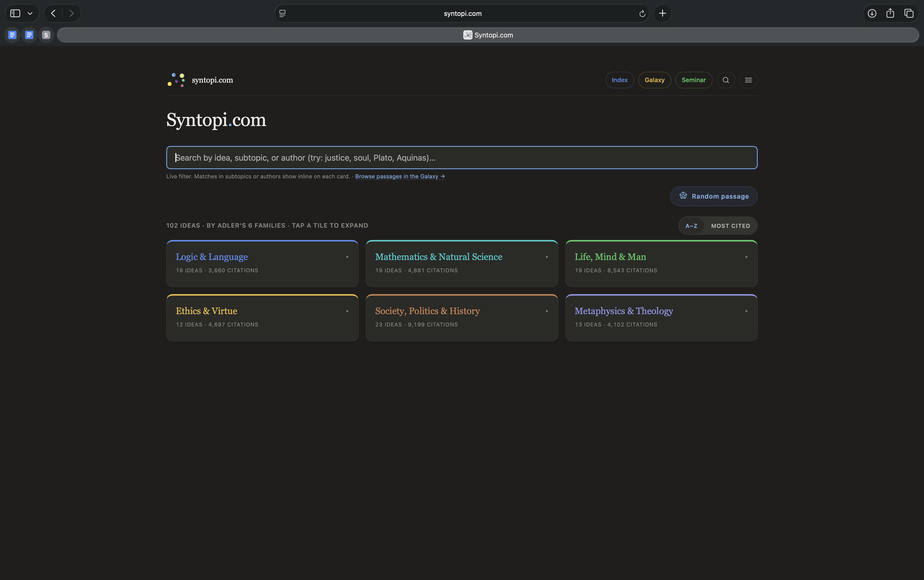Expand the Metaphysics & Theology tile

(x=661, y=318)
